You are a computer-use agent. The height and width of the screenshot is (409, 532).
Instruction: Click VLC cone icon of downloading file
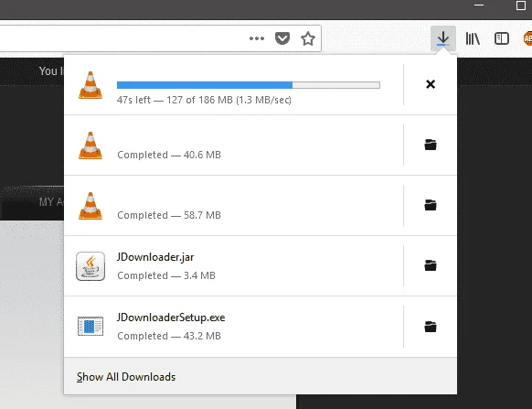90,85
